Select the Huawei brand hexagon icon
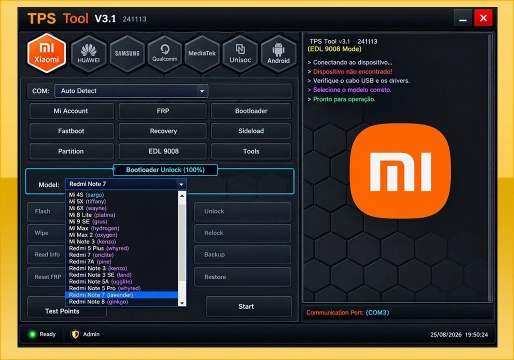The height and width of the screenshot is (360, 514). (89, 54)
